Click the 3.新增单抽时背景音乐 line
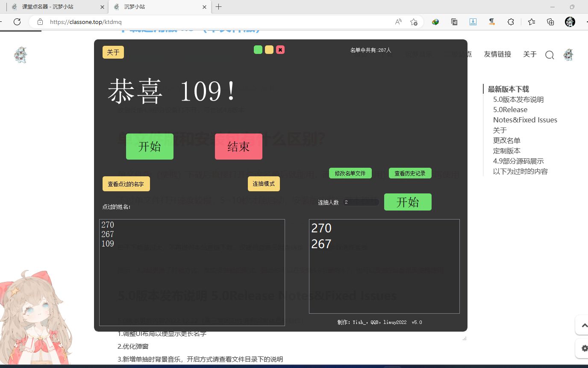 (x=200, y=359)
